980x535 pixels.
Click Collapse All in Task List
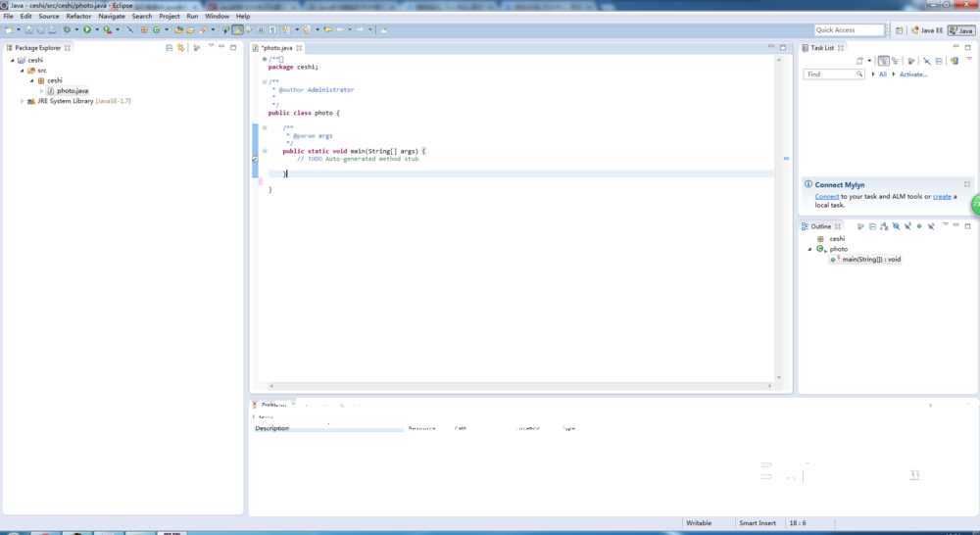tap(939, 61)
